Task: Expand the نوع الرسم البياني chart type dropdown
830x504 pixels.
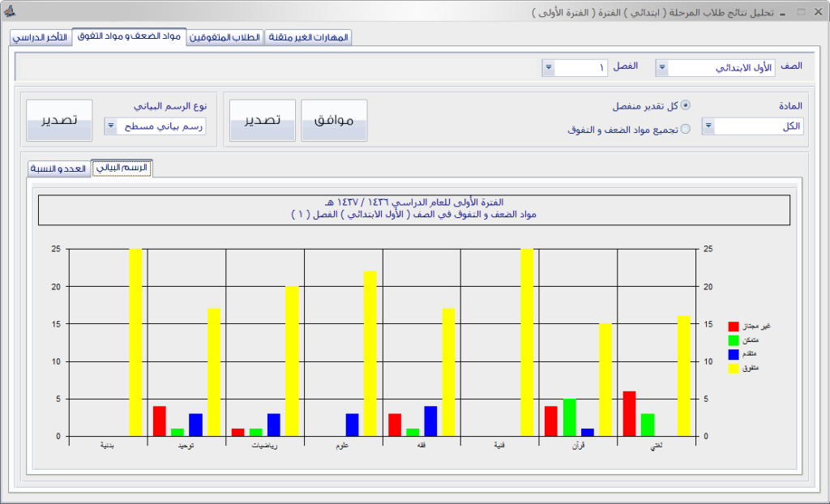Action: 110,126
